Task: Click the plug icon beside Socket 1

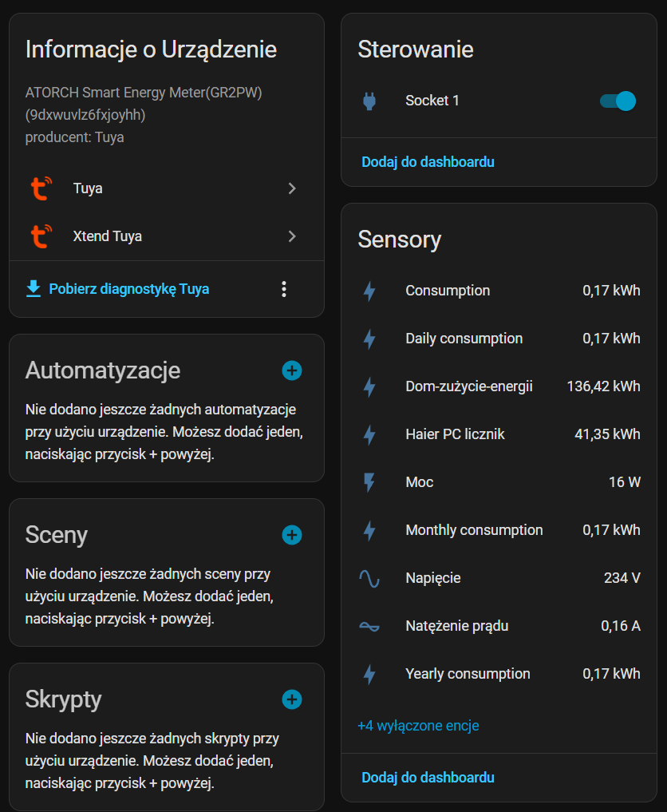Action: (369, 101)
